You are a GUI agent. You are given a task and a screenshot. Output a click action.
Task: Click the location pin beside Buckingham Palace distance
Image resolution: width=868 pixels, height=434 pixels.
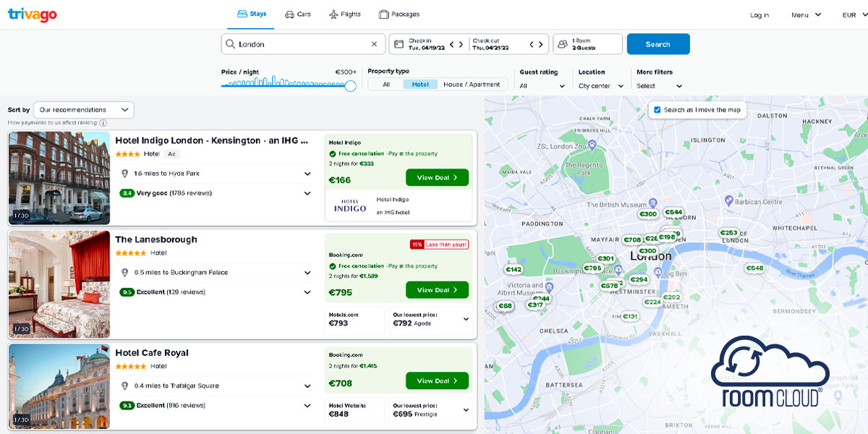point(126,273)
